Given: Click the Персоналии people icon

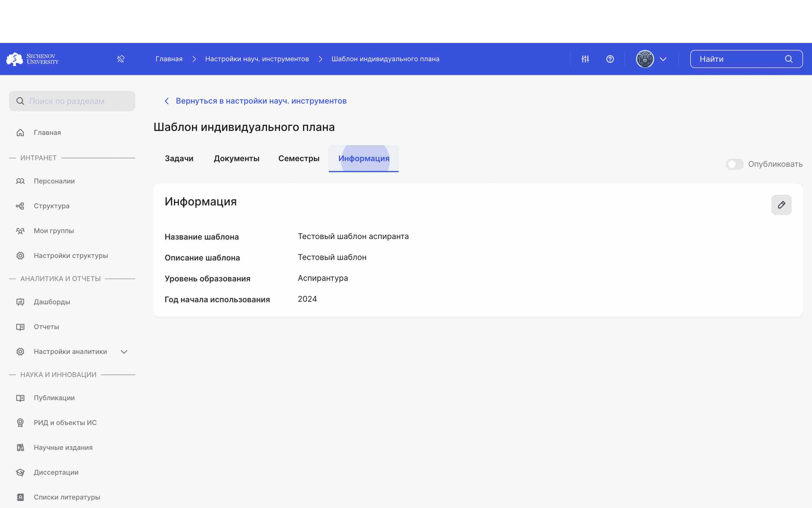Looking at the screenshot, I should [20, 181].
